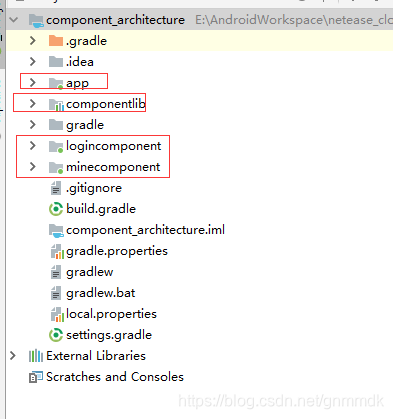Image resolution: width=393 pixels, height=419 pixels.
Task: Click the componentlib library module icon
Action: pyautogui.click(x=56, y=104)
